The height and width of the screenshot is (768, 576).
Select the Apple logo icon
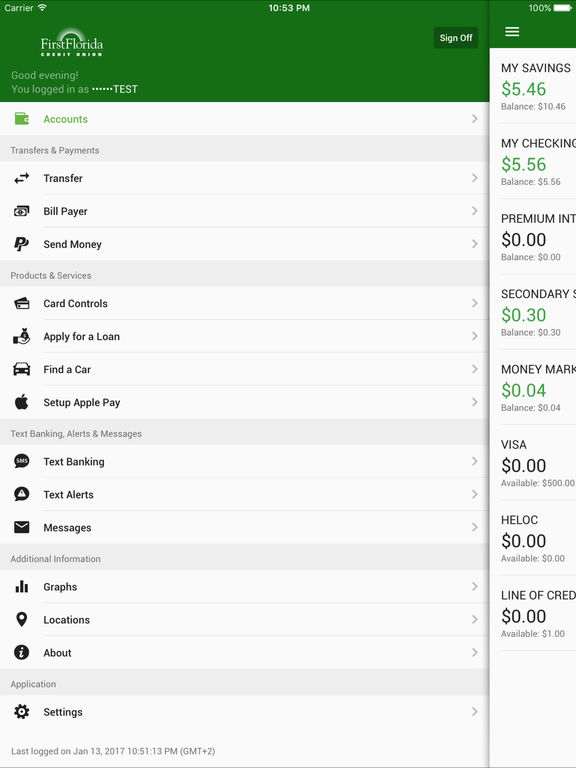click(22, 402)
